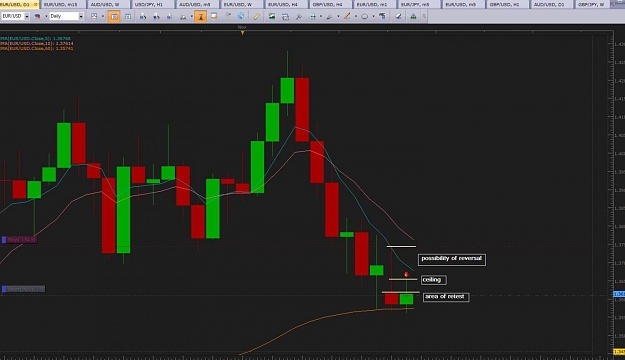This screenshot has height=360, width=625.
Task: Click the panel icon right of the highlighted chart-panel button
Action: [128, 16]
